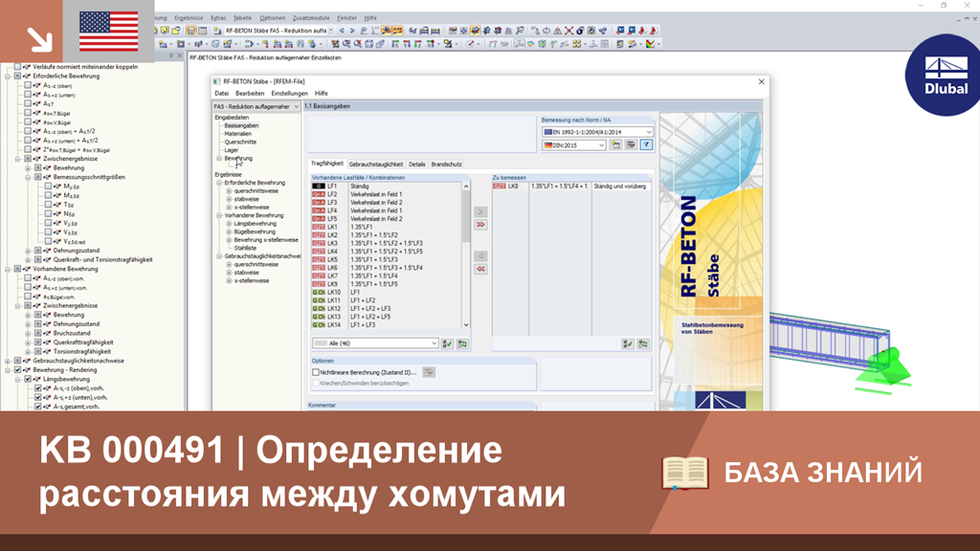Open the 'Details' tab
The height and width of the screenshot is (551, 980).
click(417, 165)
